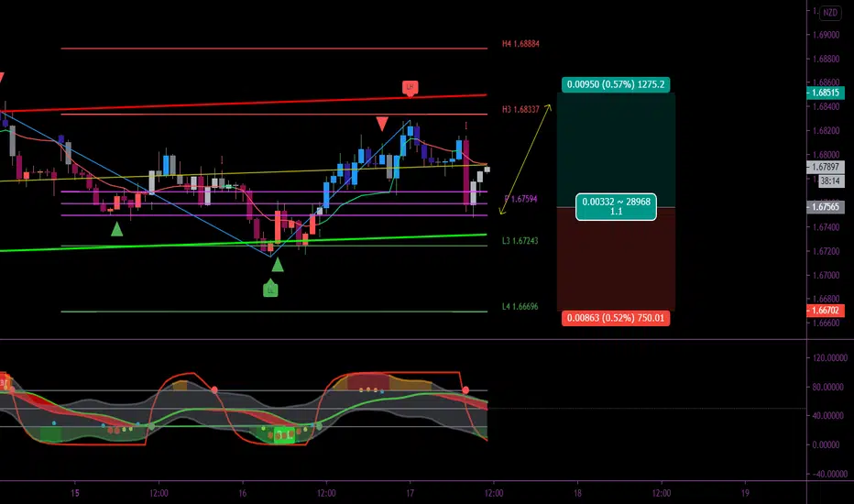This screenshot has height=504, width=854.
Task: Select the risk/reward label 0.00332 ~ 28968
Action: (x=616, y=206)
